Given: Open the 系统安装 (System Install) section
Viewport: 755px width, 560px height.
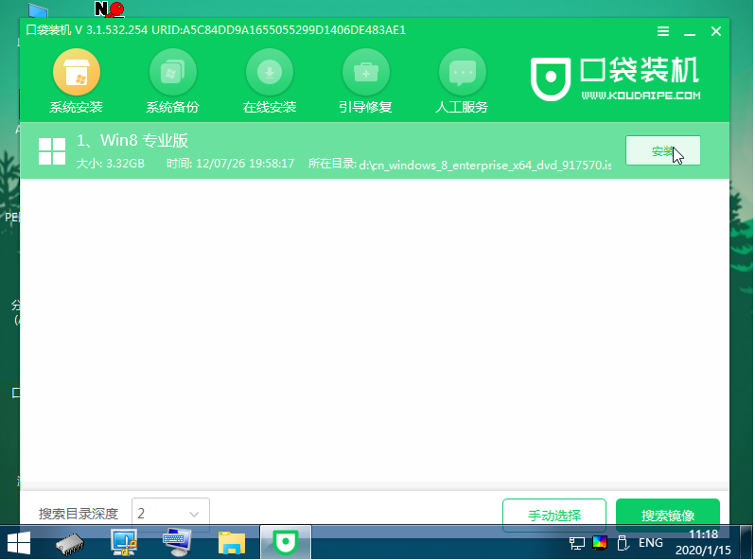Looking at the screenshot, I should (x=76, y=81).
